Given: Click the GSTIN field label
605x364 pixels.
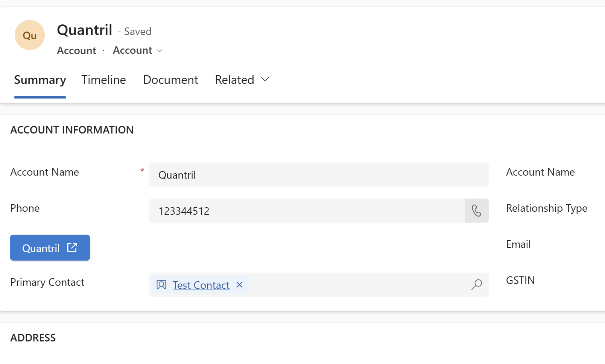Looking at the screenshot, I should (x=520, y=280).
